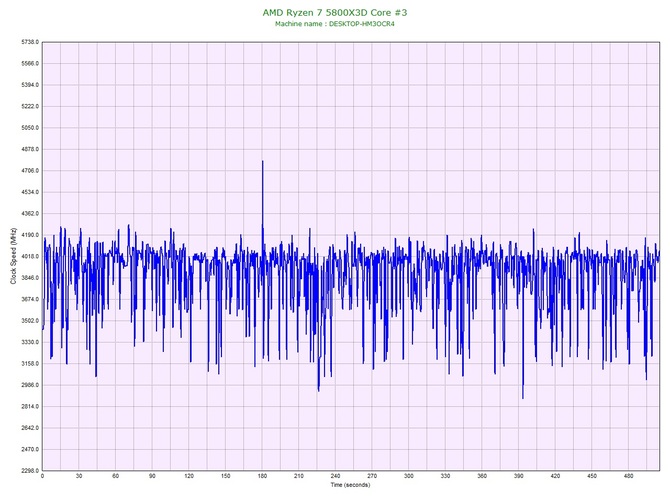Click the 5050.0 y-axis value
The height and width of the screenshot is (502, 670).
click(x=30, y=128)
